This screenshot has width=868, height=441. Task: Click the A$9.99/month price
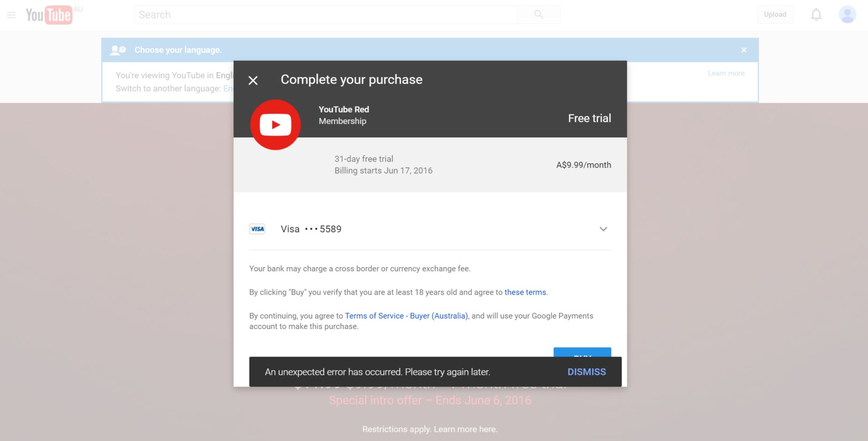[x=584, y=165]
